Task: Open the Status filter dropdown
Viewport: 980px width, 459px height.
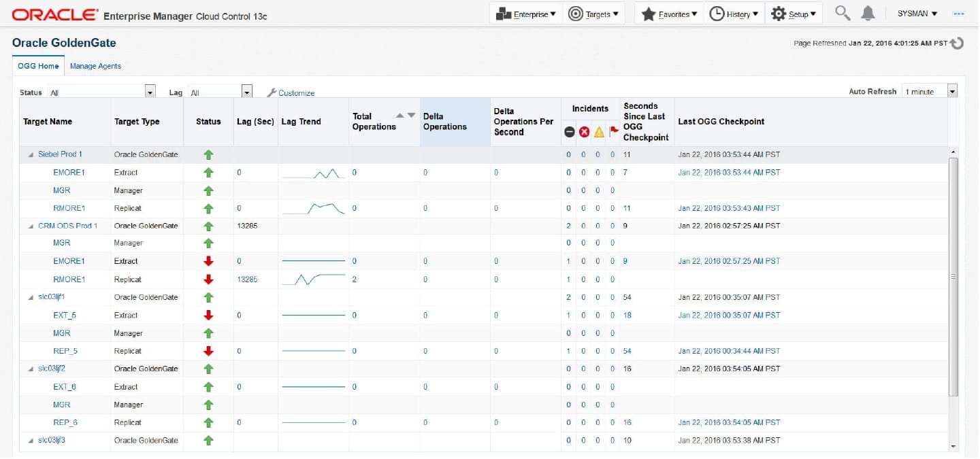Action: [x=150, y=92]
